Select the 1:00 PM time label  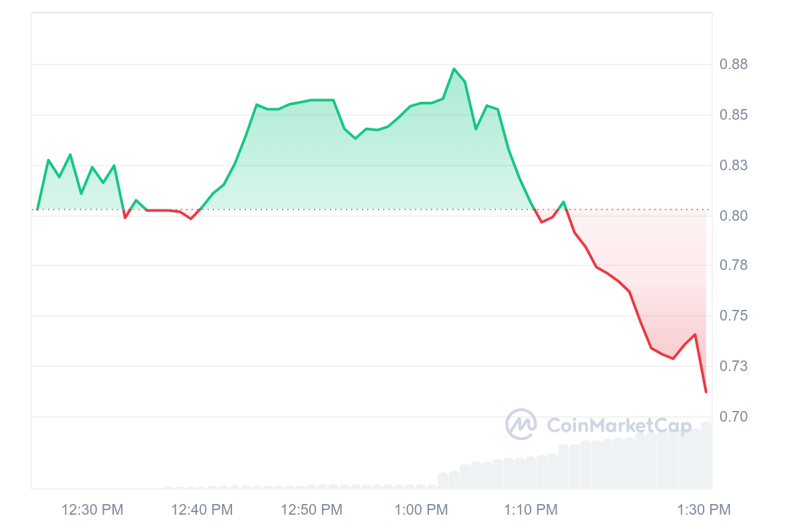point(421,510)
